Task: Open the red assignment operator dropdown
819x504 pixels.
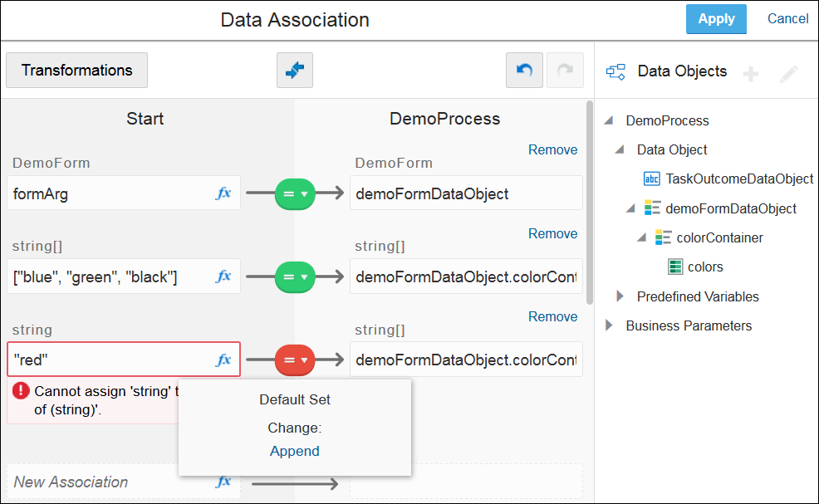Action: pyautogui.click(x=296, y=360)
